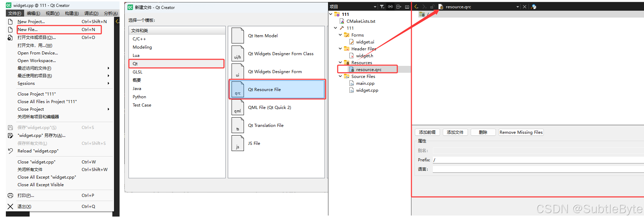Collapse the top-level 111 project node

click(331, 14)
